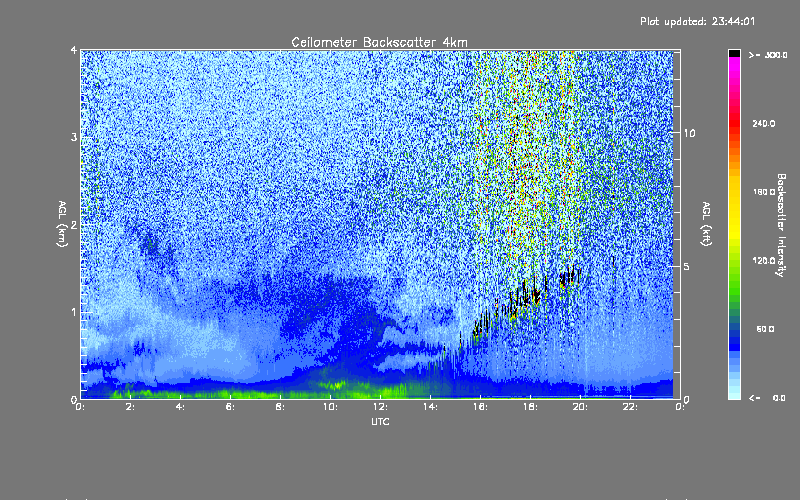Click the "UTC" x-axis label
This screenshot has height=500, width=800.
click(380, 421)
